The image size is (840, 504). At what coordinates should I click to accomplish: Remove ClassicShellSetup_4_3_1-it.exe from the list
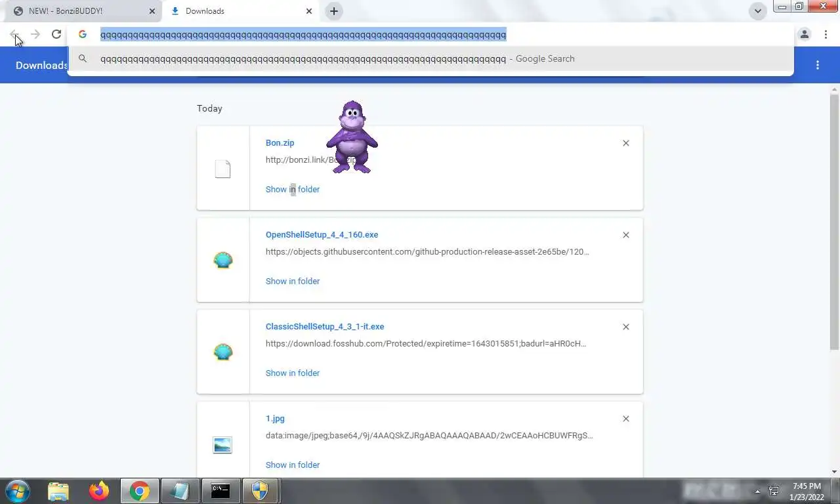(626, 327)
